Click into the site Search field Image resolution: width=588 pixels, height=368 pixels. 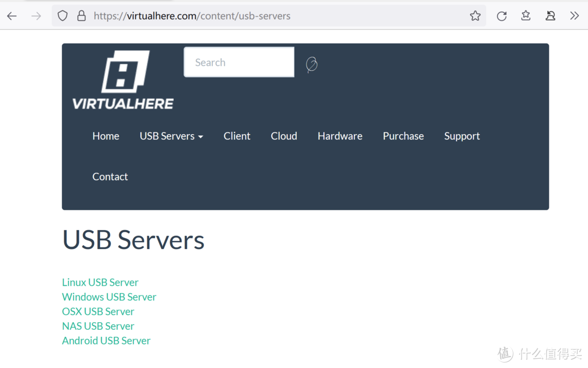(x=238, y=62)
